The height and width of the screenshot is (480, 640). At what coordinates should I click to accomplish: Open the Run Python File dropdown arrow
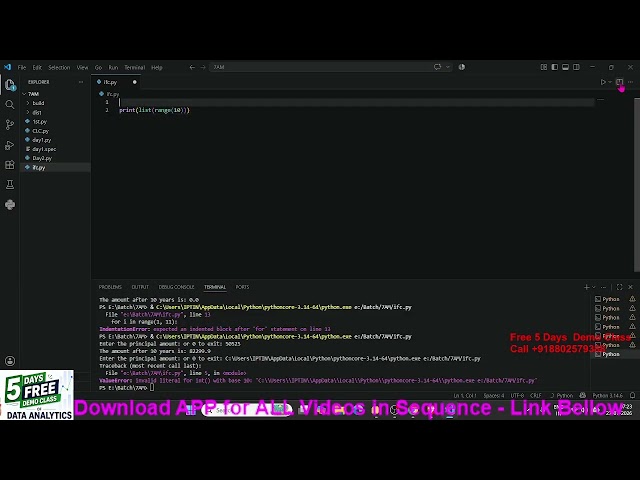(x=610, y=82)
